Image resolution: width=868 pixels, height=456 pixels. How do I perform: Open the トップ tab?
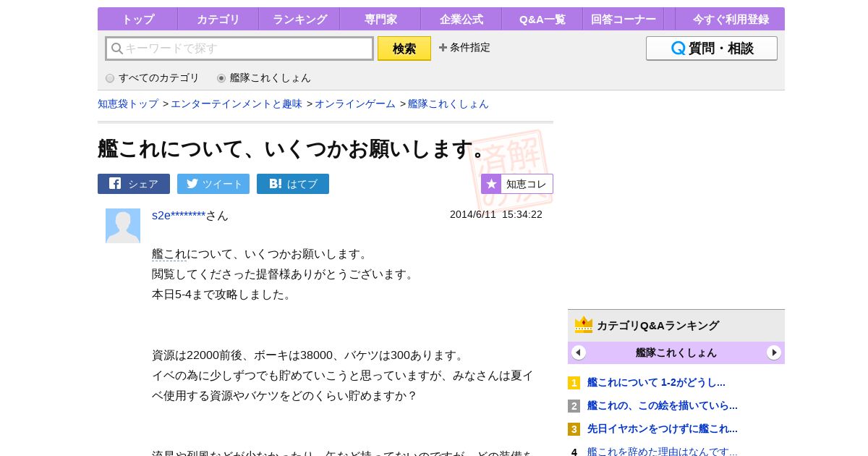(x=137, y=20)
